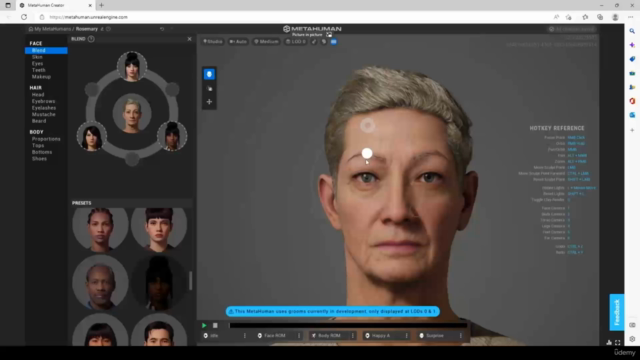Open the Auto camera dropdown
This screenshot has width=640, height=360.
pyautogui.click(x=238, y=42)
